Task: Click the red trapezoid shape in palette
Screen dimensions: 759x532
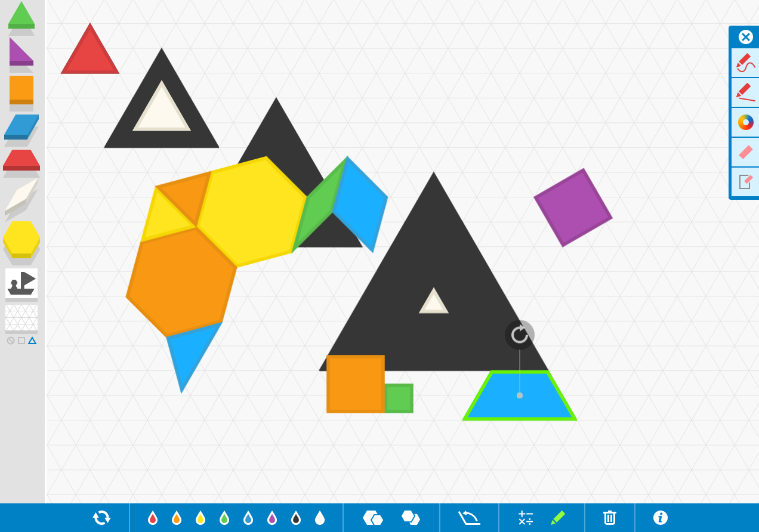Action: (21, 160)
